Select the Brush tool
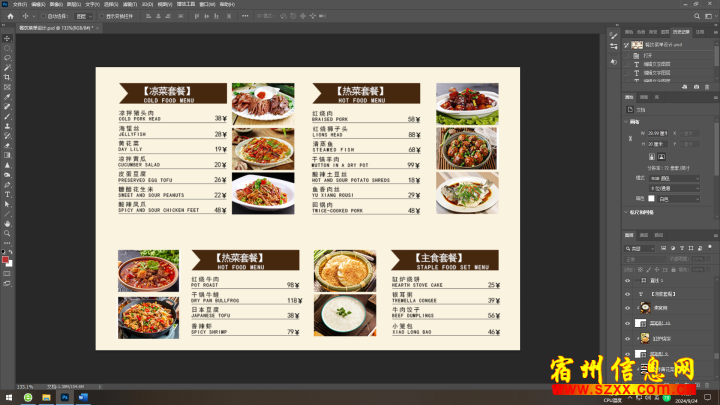 tap(7, 116)
